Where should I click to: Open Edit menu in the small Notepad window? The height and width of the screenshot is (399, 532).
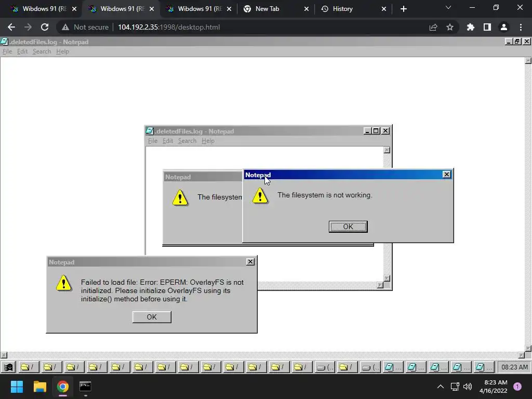pyautogui.click(x=168, y=141)
